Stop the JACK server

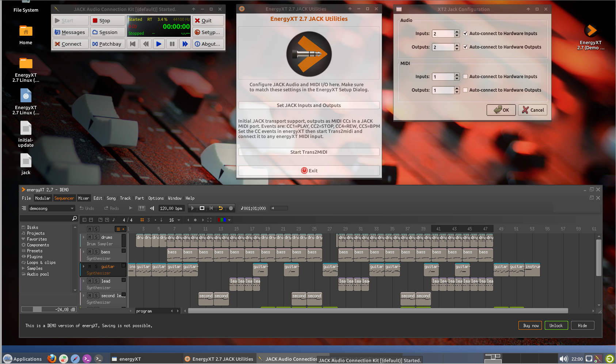click(107, 20)
